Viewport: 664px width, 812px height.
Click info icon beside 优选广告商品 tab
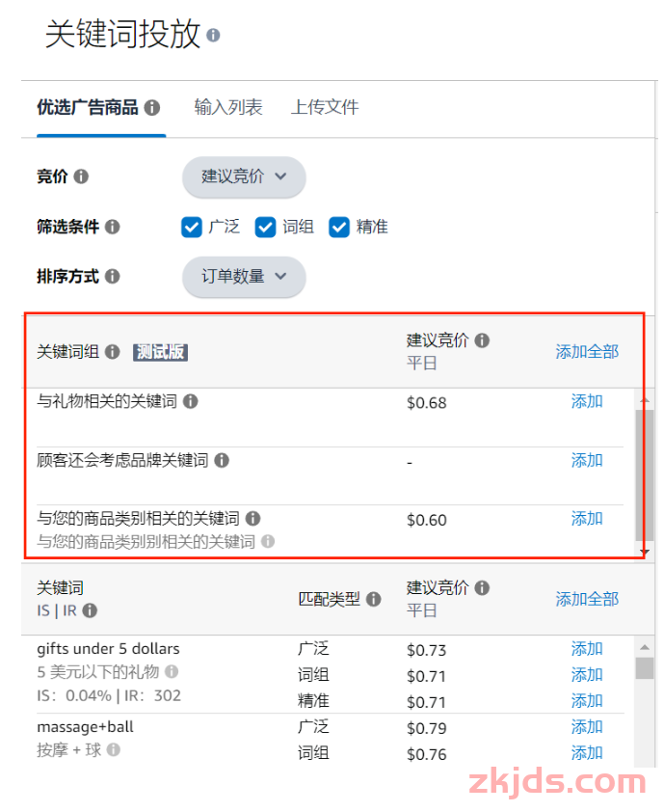pyautogui.click(x=151, y=108)
